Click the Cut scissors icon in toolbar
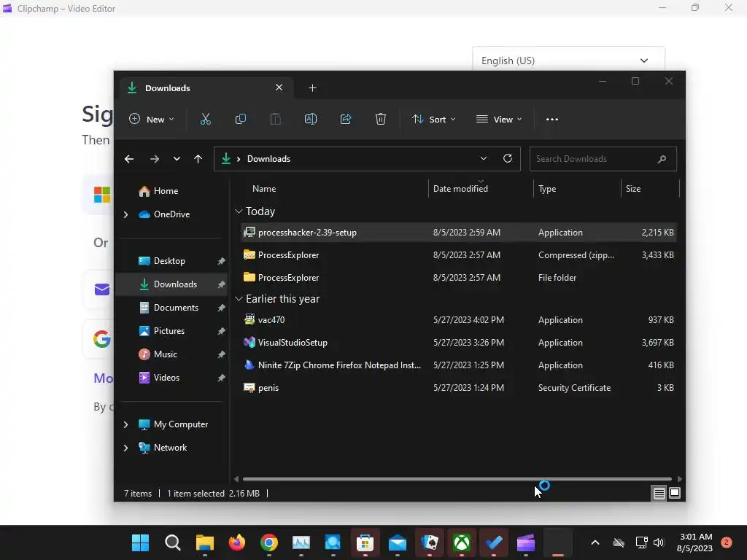Viewport: 747px width, 560px height. coord(205,119)
